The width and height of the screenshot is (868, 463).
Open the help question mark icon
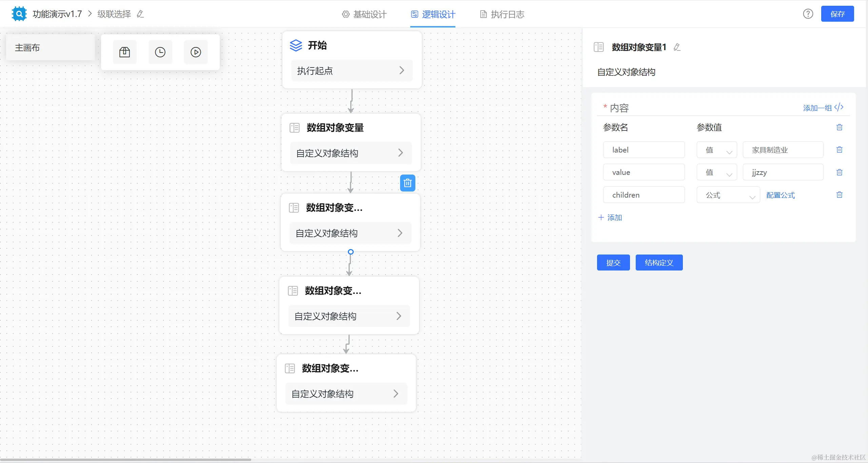click(808, 14)
